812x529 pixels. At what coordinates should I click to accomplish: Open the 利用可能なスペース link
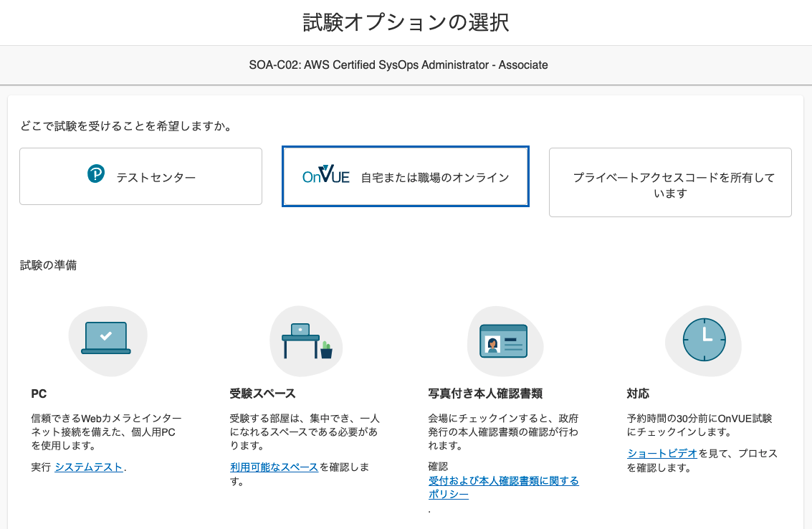coord(274,467)
